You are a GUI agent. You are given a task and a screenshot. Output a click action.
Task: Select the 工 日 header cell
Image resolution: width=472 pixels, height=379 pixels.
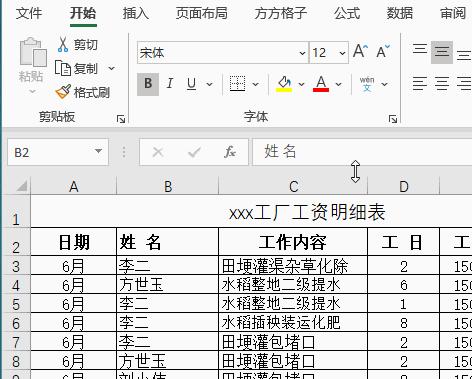click(403, 242)
